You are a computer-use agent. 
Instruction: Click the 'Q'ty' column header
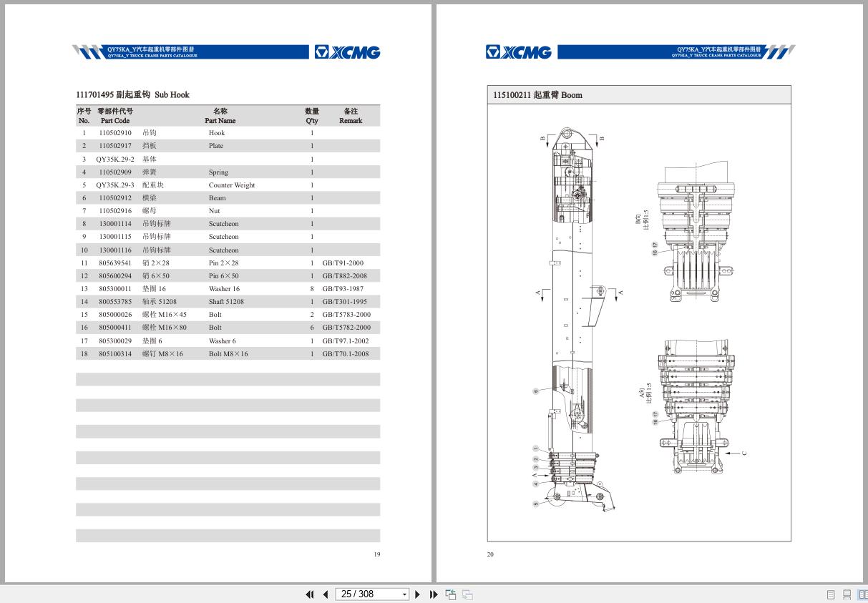tap(312, 121)
